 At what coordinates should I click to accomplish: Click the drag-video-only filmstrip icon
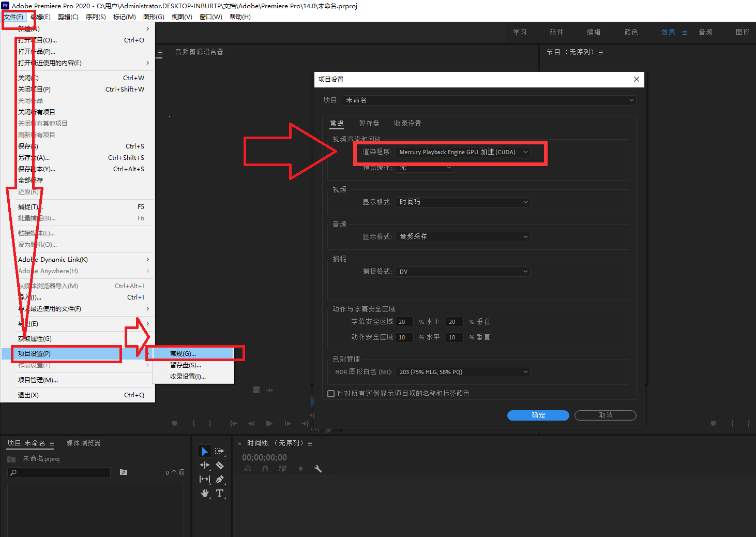[256, 390]
